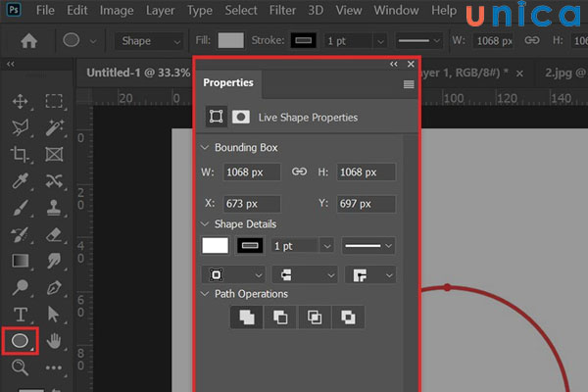Image resolution: width=588 pixels, height=392 pixels.
Task: Open the Edit menu
Action: tap(76, 10)
